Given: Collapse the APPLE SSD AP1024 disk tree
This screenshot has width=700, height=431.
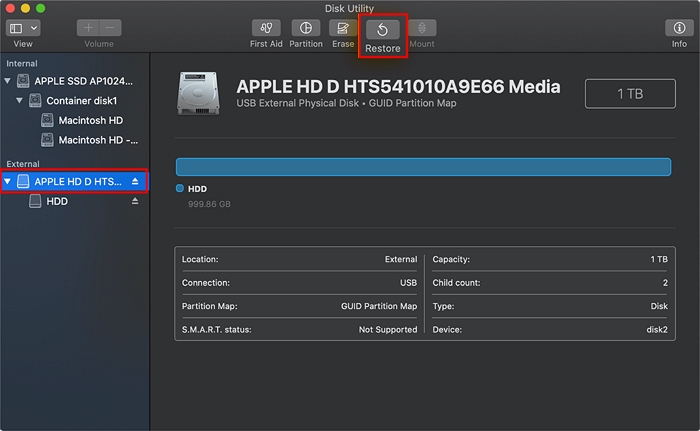Looking at the screenshot, I should click(9, 81).
